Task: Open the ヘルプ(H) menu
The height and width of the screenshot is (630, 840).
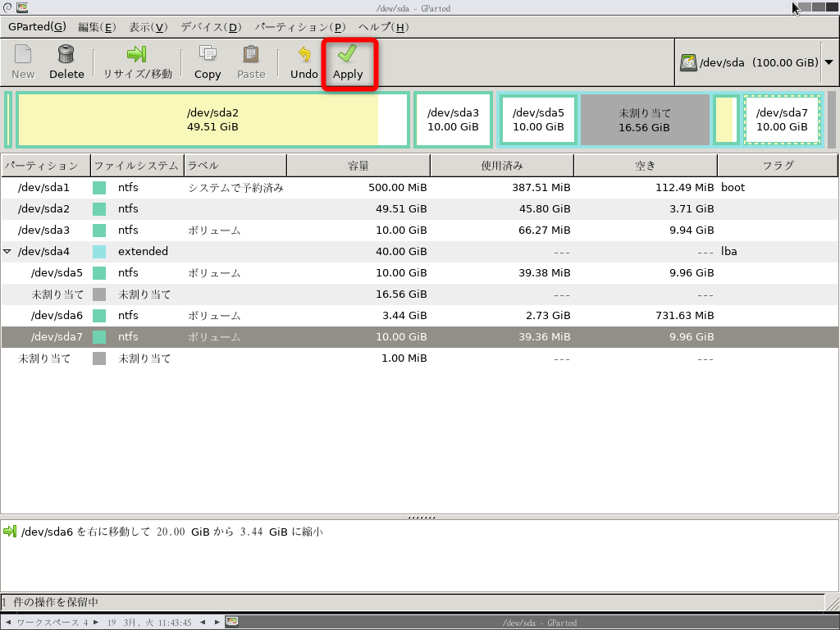Action: [x=383, y=27]
